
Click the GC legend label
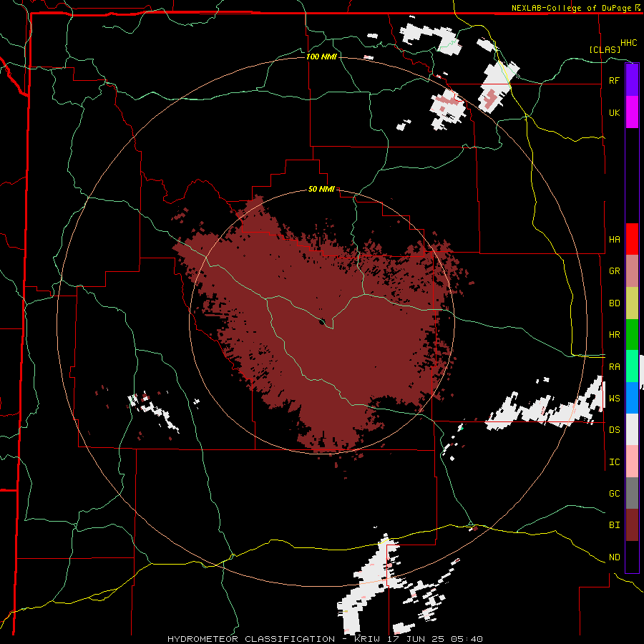(614, 494)
